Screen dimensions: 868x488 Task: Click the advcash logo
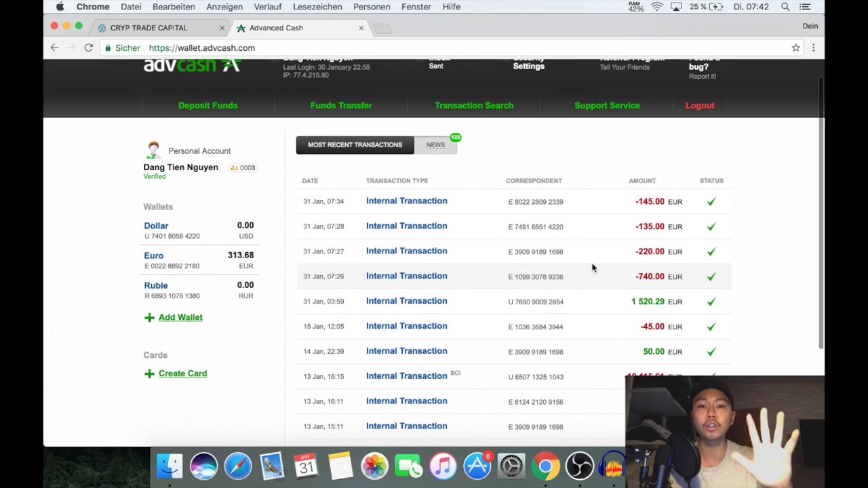pos(192,65)
